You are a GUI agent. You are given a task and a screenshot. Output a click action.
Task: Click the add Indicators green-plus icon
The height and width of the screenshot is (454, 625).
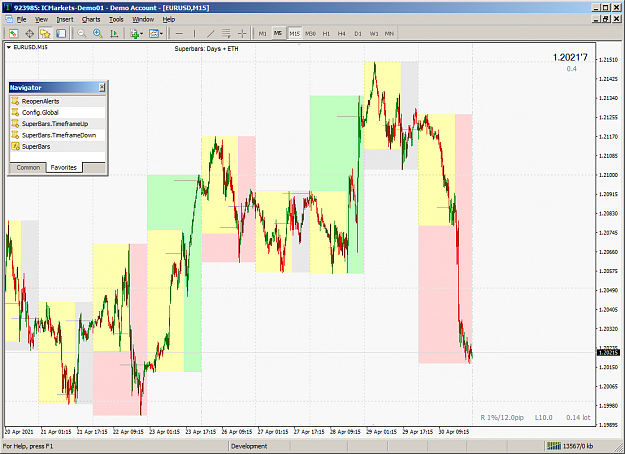pyautogui.click(x=135, y=33)
